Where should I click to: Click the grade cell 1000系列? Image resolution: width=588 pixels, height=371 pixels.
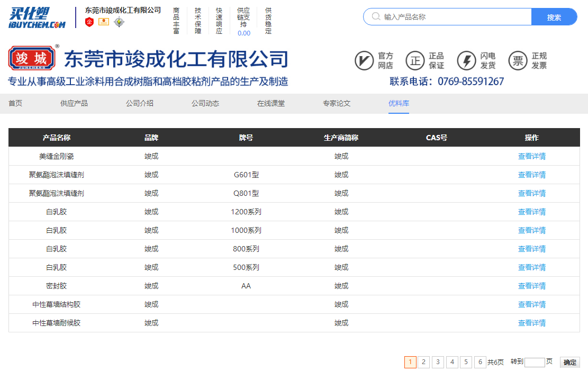246,230
